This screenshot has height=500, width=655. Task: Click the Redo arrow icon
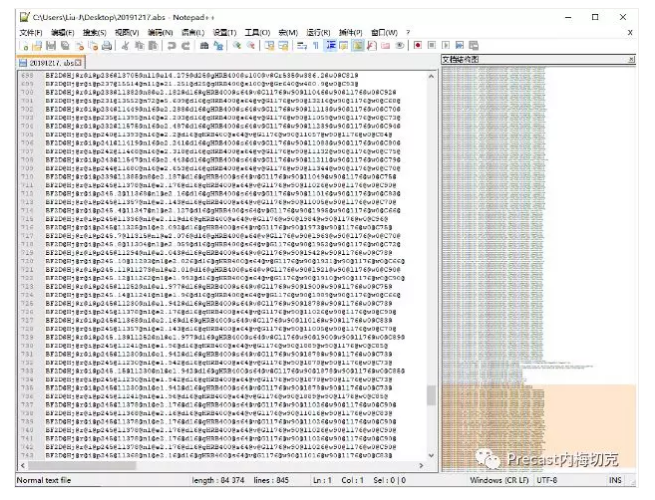tap(186, 46)
